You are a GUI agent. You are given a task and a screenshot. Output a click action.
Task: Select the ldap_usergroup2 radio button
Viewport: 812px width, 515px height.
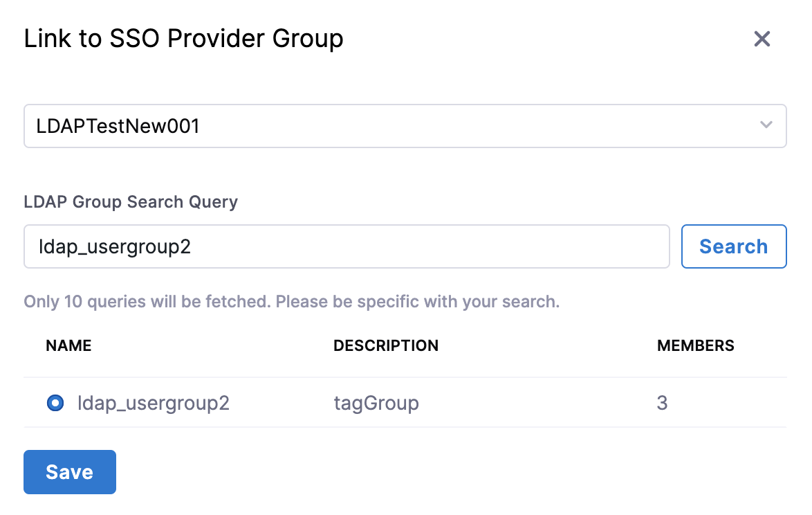pos(55,403)
